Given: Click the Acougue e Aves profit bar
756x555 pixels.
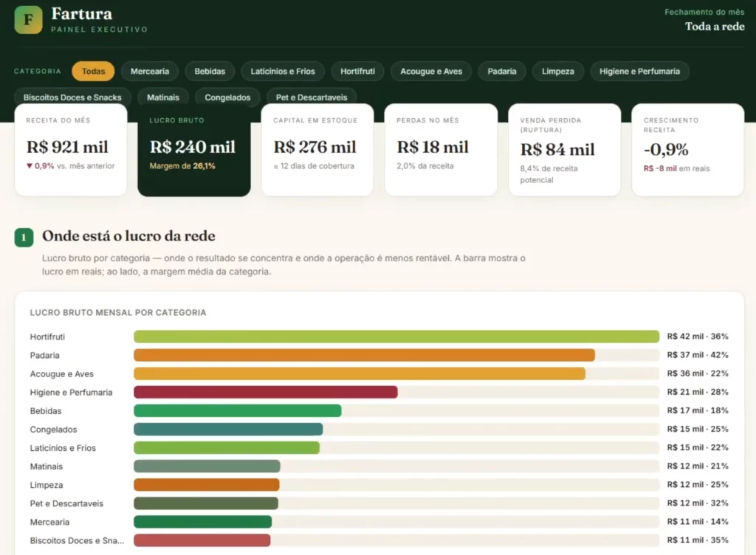Looking at the screenshot, I should [x=360, y=373].
